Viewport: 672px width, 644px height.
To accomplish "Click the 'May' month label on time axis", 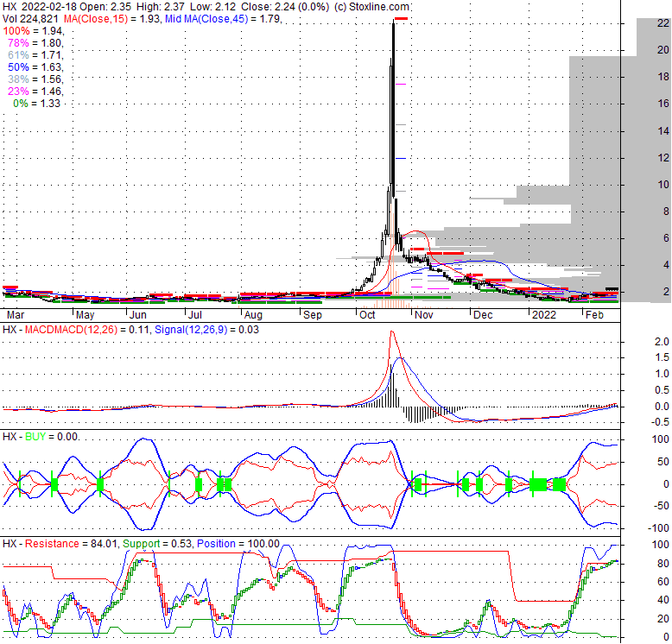I will click(85, 315).
